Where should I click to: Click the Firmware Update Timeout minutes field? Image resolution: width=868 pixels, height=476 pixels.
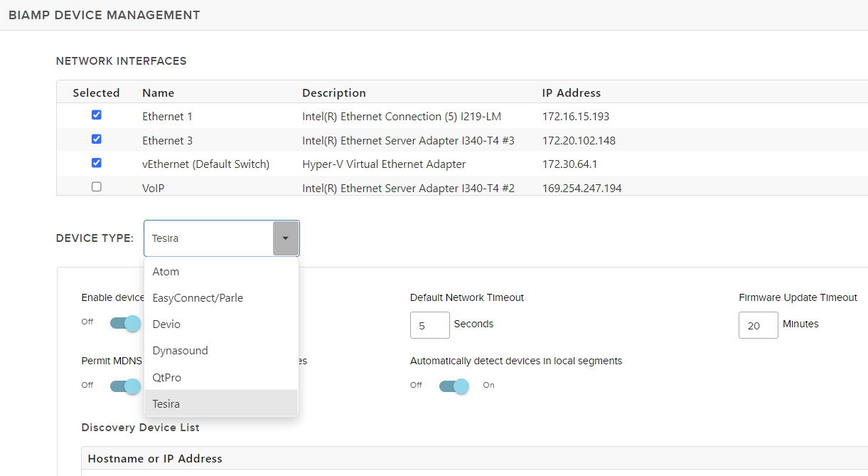point(759,325)
